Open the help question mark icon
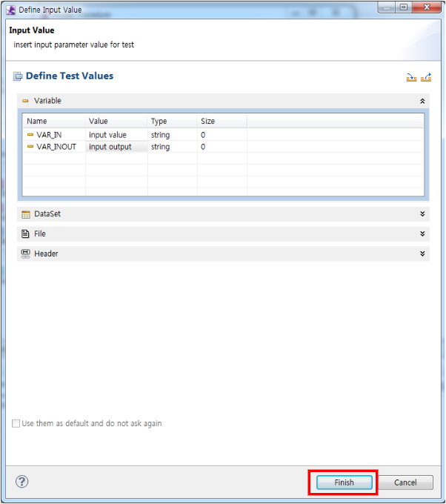 (21, 481)
